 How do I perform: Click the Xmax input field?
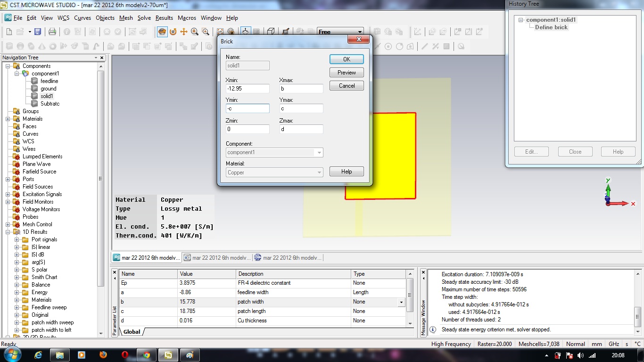coord(301,89)
